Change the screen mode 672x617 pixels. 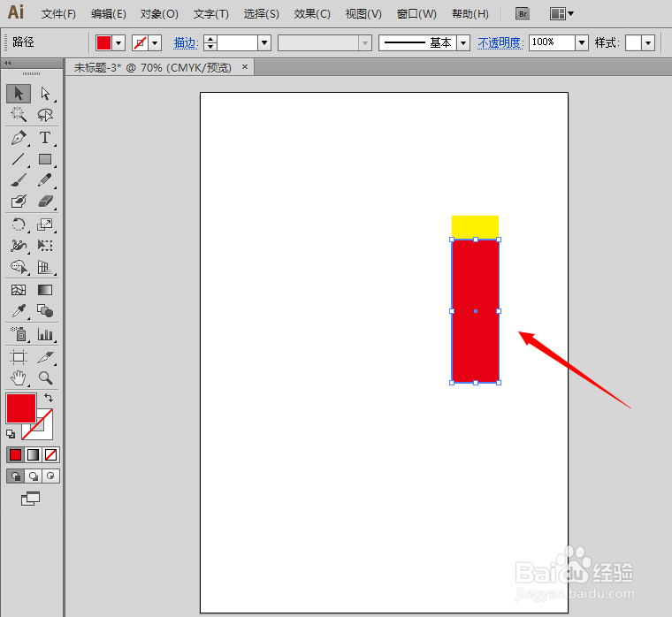point(30,499)
